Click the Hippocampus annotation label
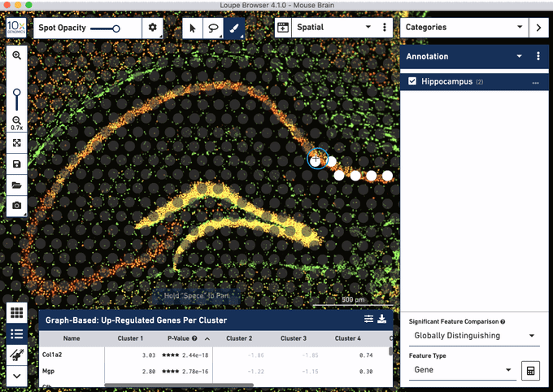The width and height of the screenshot is (553, 392). 446,81
